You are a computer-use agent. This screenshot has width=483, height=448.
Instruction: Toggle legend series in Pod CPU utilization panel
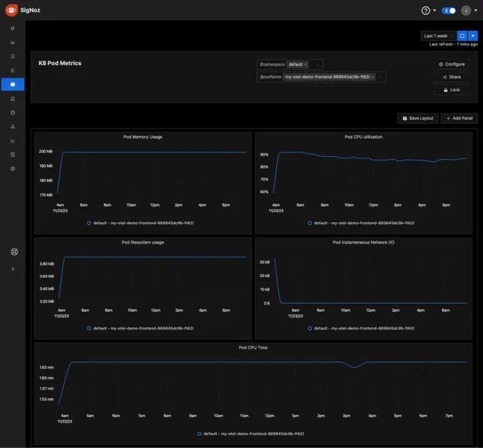pyautogui.click(x=361, y=223)
